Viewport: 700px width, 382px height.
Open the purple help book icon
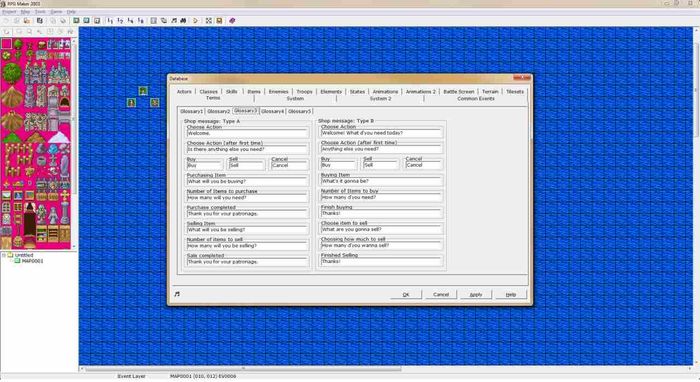click(x=232, y=21)
